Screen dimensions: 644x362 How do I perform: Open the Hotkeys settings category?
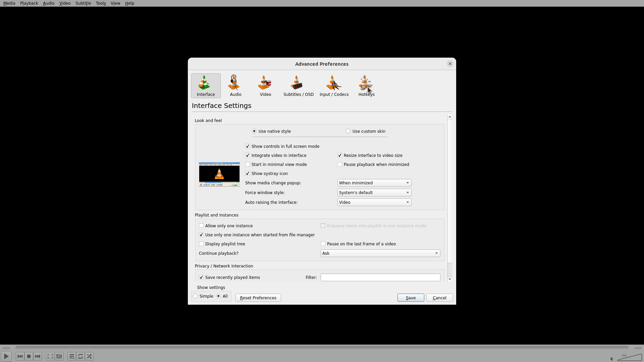(366, 86)
